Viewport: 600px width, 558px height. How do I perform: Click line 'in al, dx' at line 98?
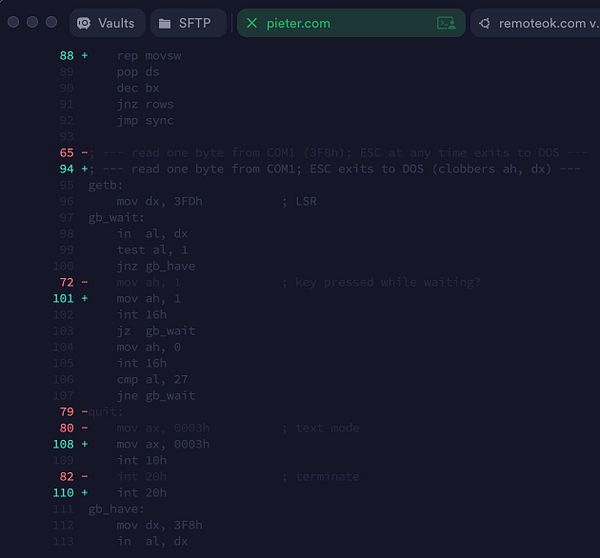[x=152, y=234]
